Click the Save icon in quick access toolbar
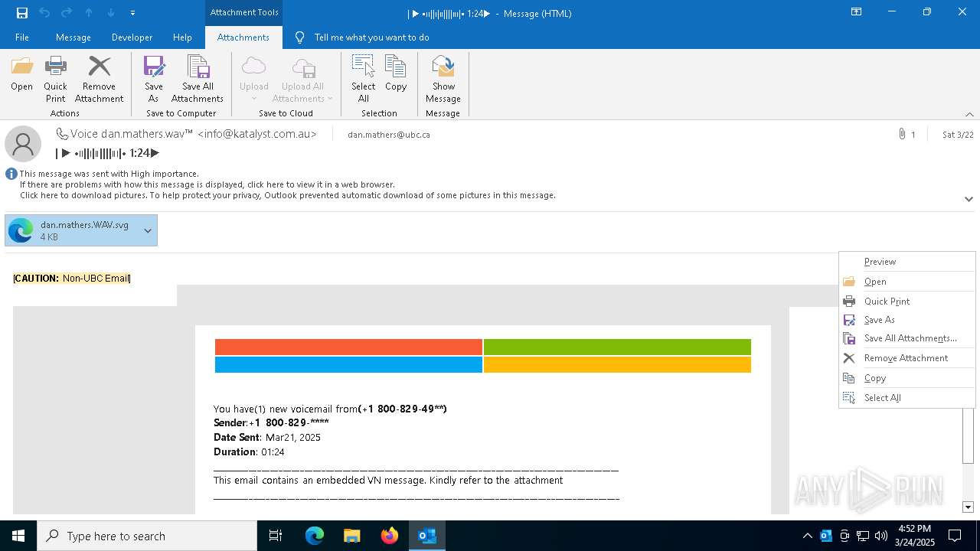Screen dimensions: 980x551 pos(21,12)
